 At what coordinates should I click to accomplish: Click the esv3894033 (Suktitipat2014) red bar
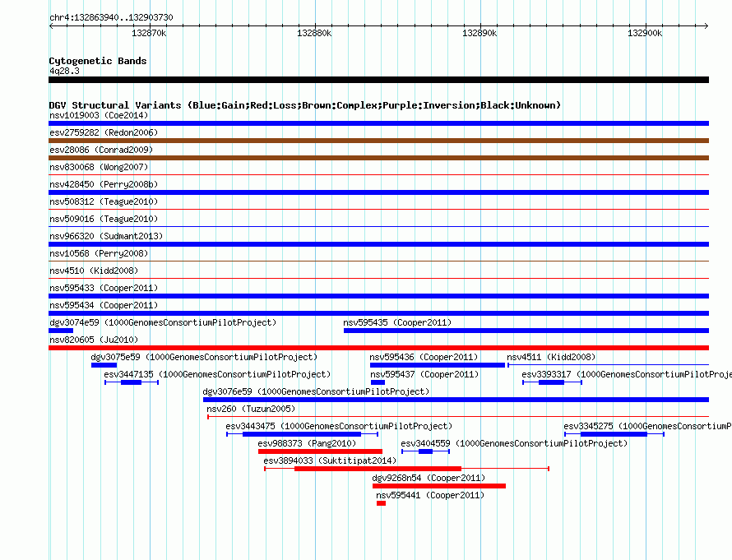[x=406, y=469]
